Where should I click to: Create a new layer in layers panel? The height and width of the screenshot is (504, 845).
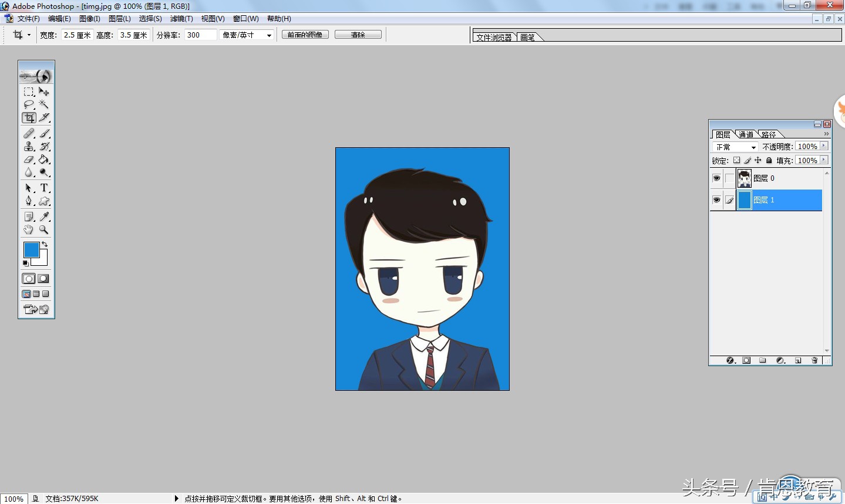point(798,360)
